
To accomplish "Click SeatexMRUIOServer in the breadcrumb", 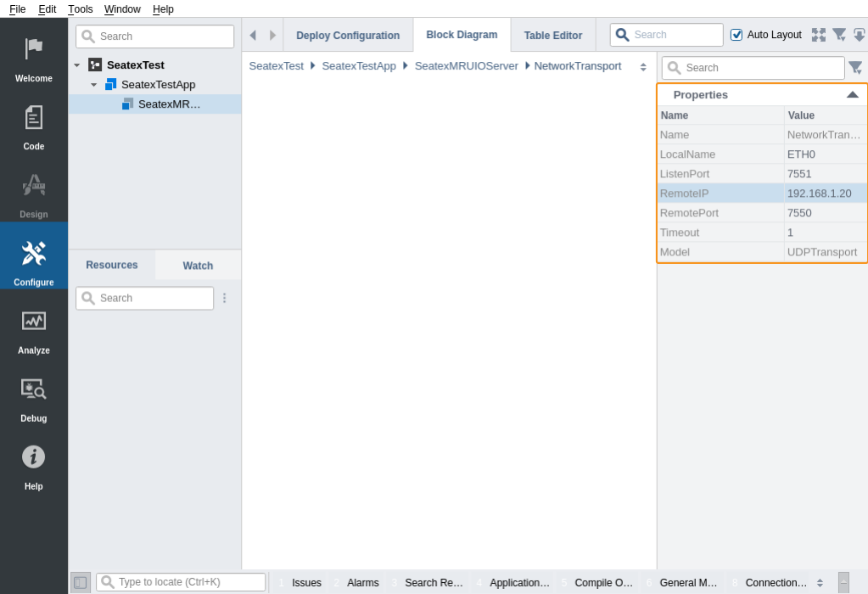I will click(466, 66).
